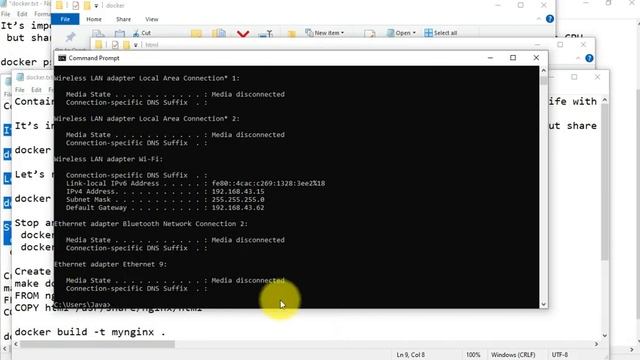Viewport: 640px width, 360px height.
Task: Open File menu in back Notepad window
Action: pyautogui.click(x=5, y=14)
